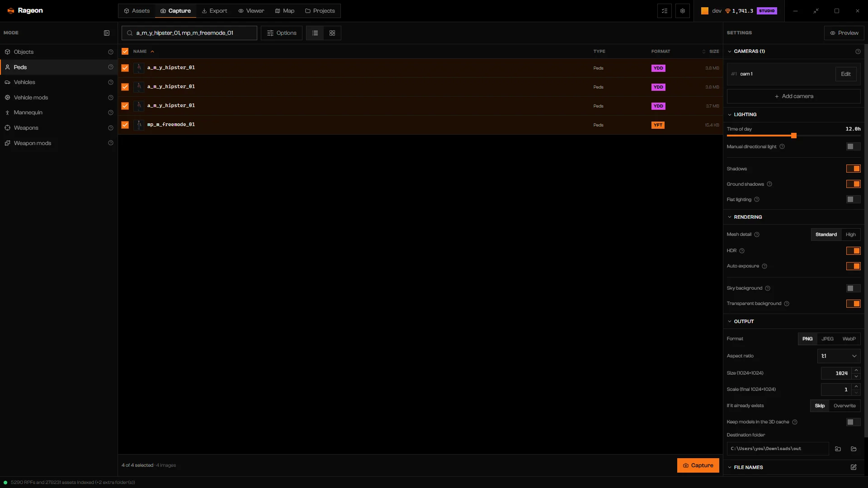Turn off HDR toggle
This screenshot has height=488, width=868.
(853, 251)
